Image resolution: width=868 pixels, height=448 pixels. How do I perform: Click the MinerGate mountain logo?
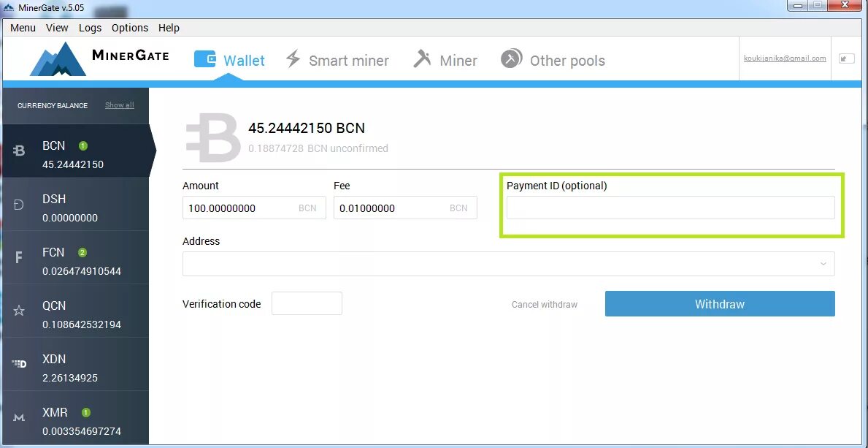coord(58,58)
